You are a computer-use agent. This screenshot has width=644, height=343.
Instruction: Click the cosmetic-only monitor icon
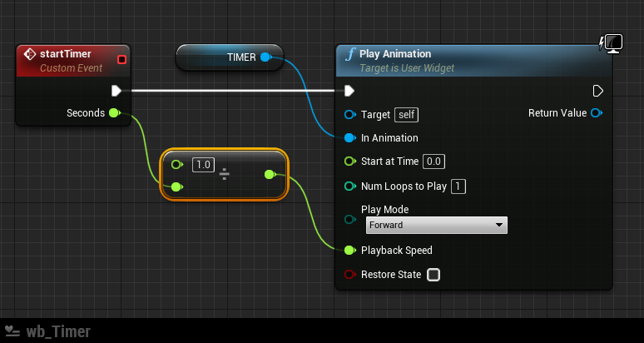pyautogui.click(x=612, y=43)
